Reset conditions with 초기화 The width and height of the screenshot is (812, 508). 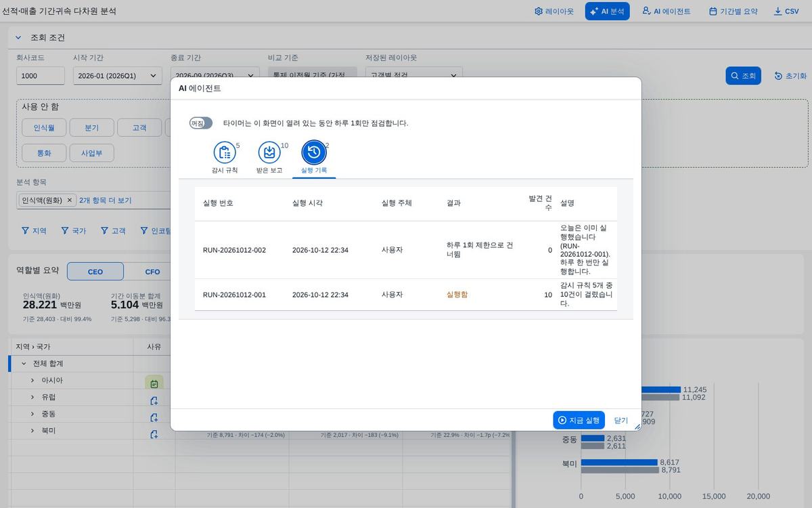click(790, 76)
